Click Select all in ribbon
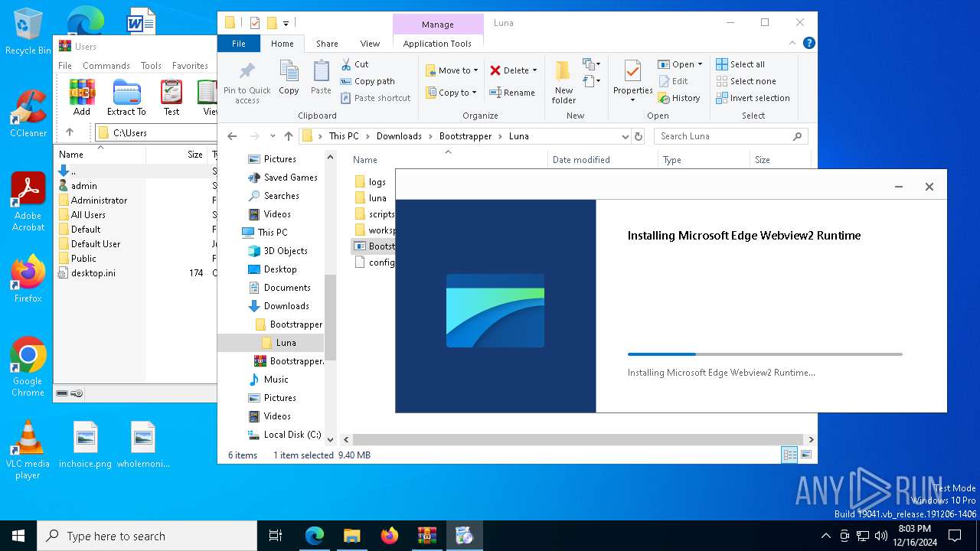The height and width of the screenshot is (551, 980). pyautogui.click(x=740, y=64)
